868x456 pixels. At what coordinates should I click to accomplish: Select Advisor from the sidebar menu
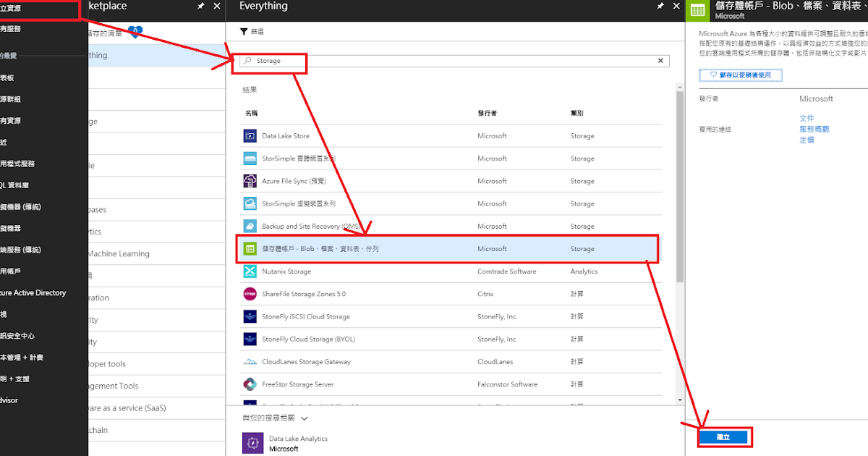coord(10,400)
